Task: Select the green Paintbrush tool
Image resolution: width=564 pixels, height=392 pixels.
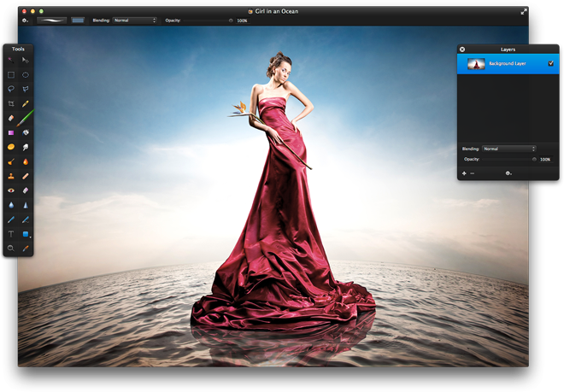Action: [25, 118]
